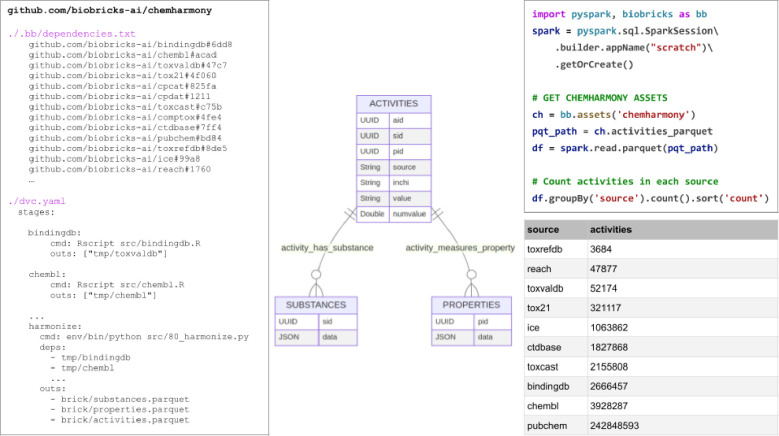Click the 'cmd: Rscript src/chembl.R' line
This screenshot has width=779, height=436.
click(x=117, y=285)
